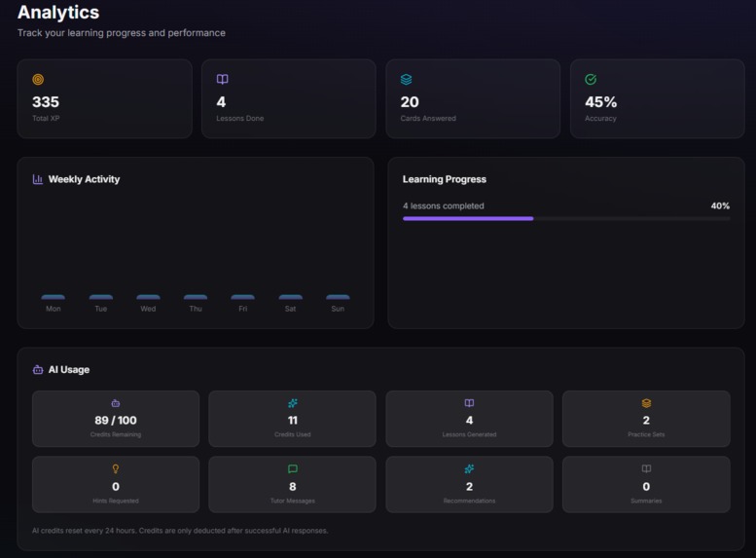The height and width of the screenshot is (558, 756).
Task: Click the AI Usage heading
Action: [69, 370]
